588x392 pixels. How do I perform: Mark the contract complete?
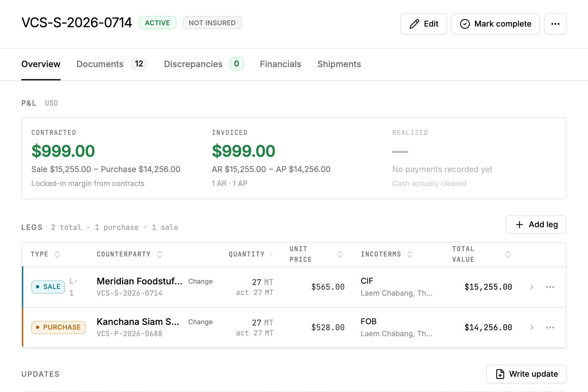495,24
